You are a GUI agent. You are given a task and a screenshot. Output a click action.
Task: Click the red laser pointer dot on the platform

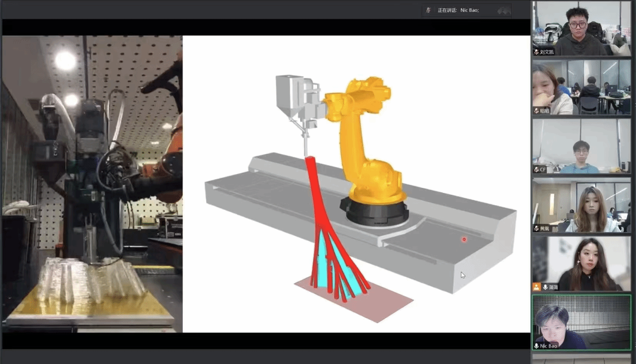click(x=464, y=239)
